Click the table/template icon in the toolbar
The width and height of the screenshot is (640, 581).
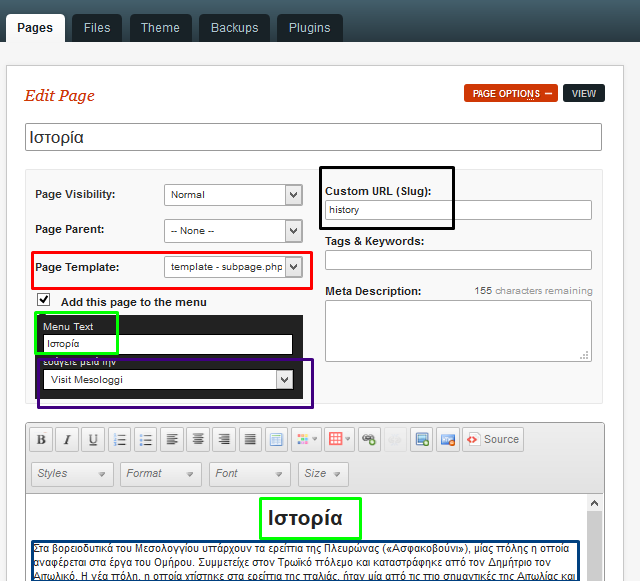[276, 439]
